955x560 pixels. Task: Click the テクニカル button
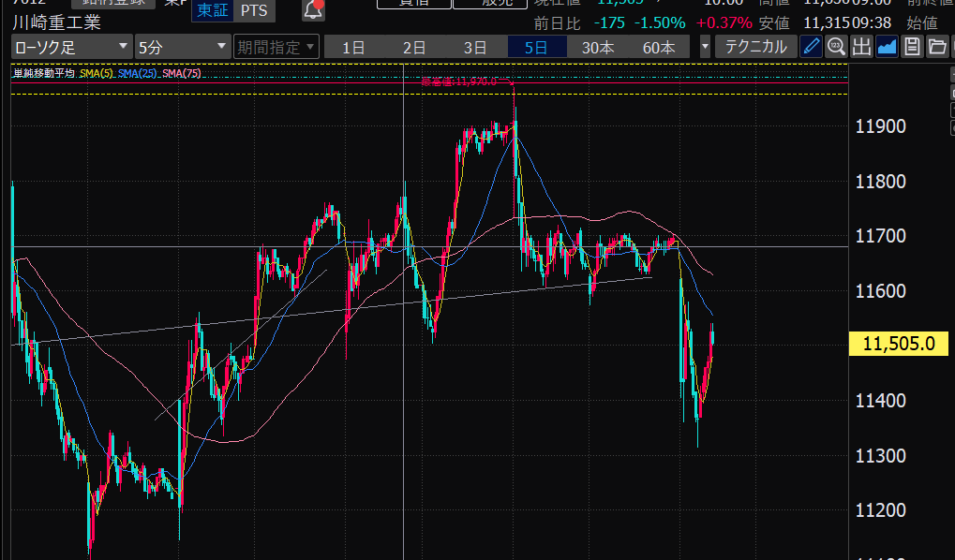point(755,47)
